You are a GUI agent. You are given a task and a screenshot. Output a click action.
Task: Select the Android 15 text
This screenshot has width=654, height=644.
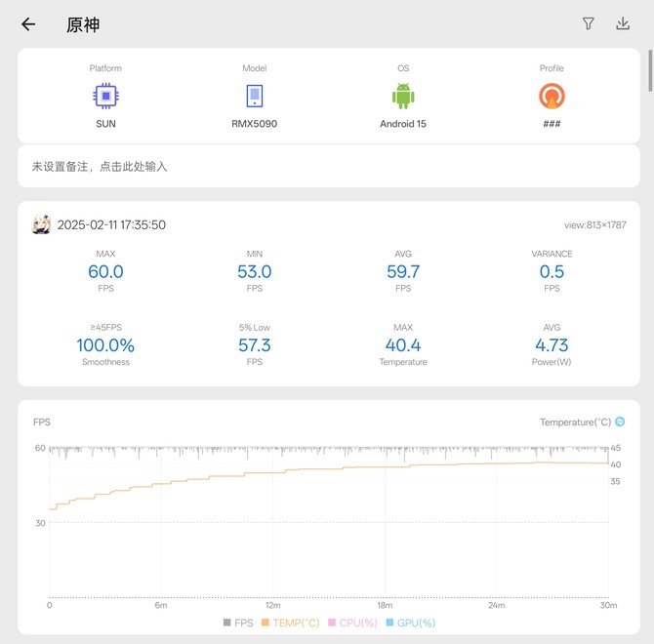(x=403, y=124)
